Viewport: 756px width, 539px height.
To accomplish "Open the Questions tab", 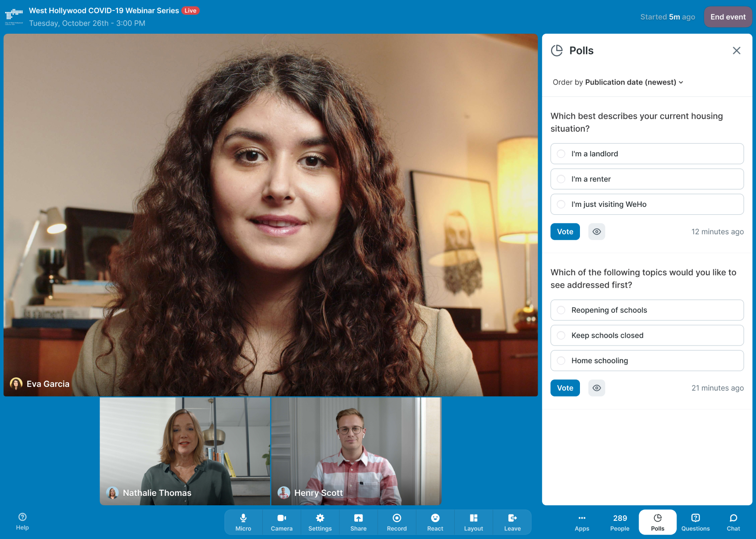I will (696, 522).
